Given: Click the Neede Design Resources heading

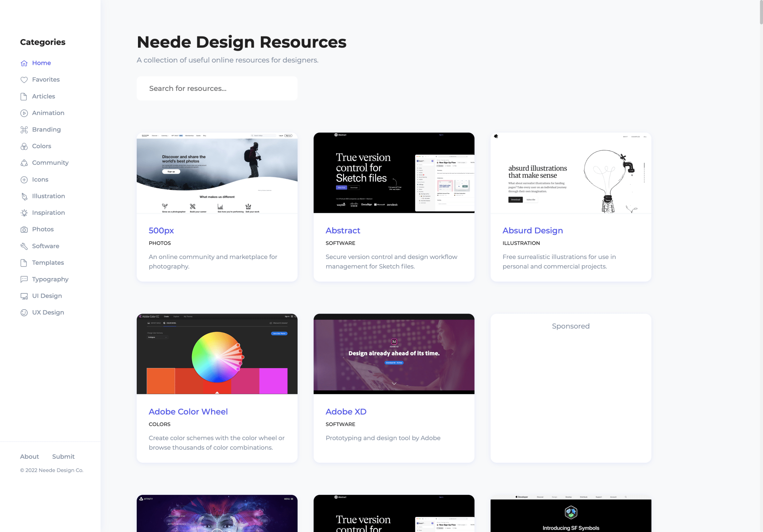Looking at the screenshot, I should pos(242,42).
